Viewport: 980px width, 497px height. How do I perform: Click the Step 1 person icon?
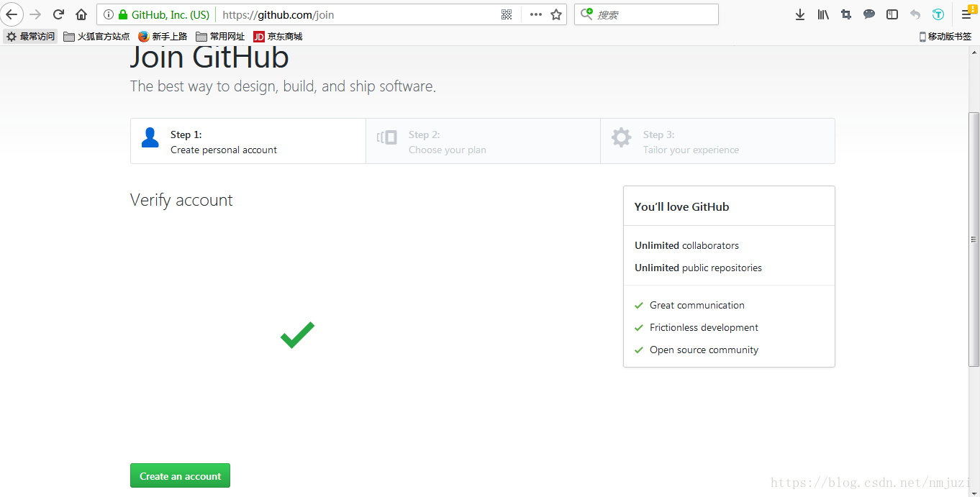[x=150, y=137]
